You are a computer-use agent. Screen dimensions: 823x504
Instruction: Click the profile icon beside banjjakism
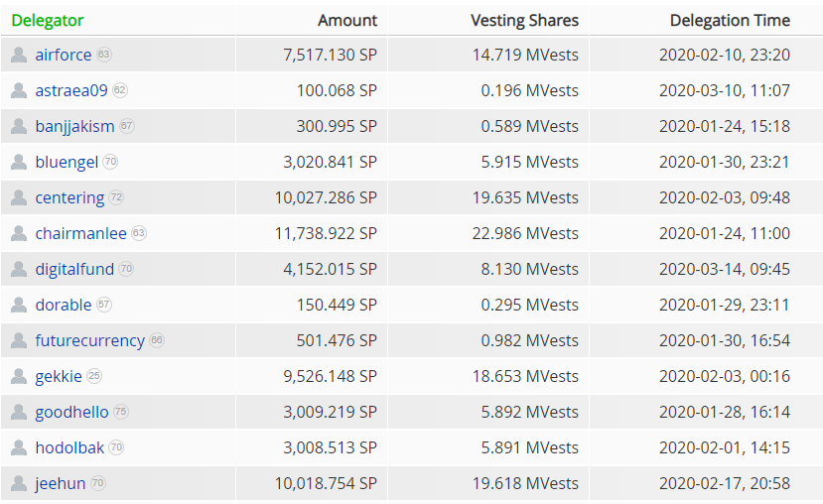tap(19, 127)
